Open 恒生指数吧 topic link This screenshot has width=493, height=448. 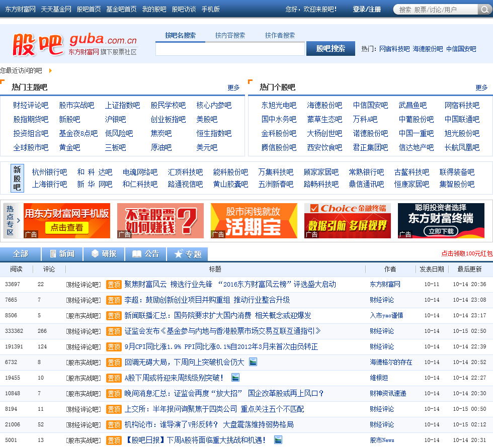coord(214,134)
